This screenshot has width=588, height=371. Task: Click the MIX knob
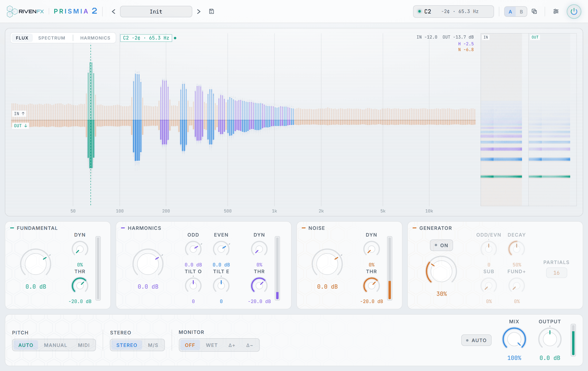click(x=514, y=339)
